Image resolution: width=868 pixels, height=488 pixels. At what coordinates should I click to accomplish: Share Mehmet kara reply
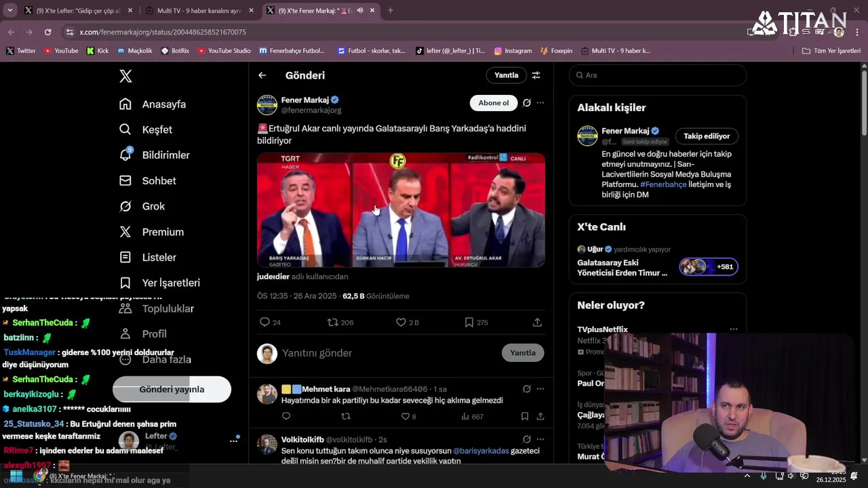pos(540,417)
